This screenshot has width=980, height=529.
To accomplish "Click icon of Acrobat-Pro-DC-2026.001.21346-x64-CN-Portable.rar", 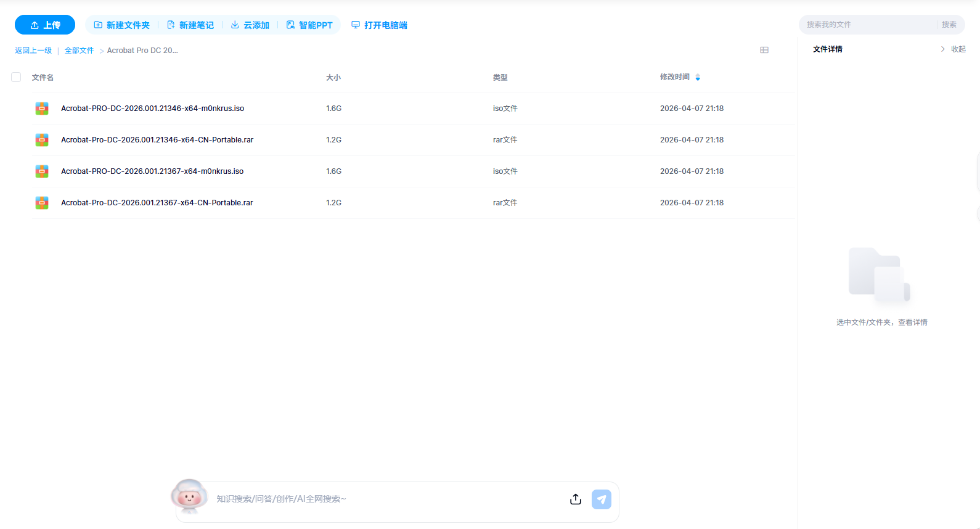I will point(42,140).
